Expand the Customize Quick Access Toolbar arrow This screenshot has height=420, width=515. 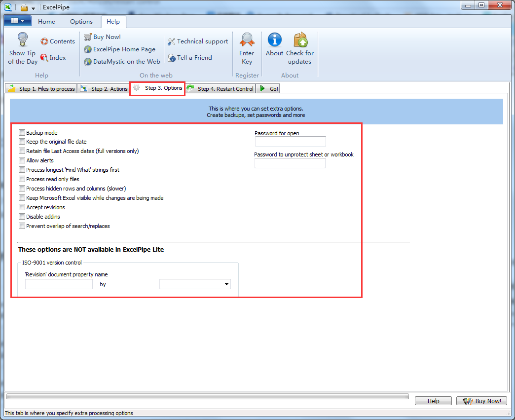pyautogui.click(x=33, y=8)
